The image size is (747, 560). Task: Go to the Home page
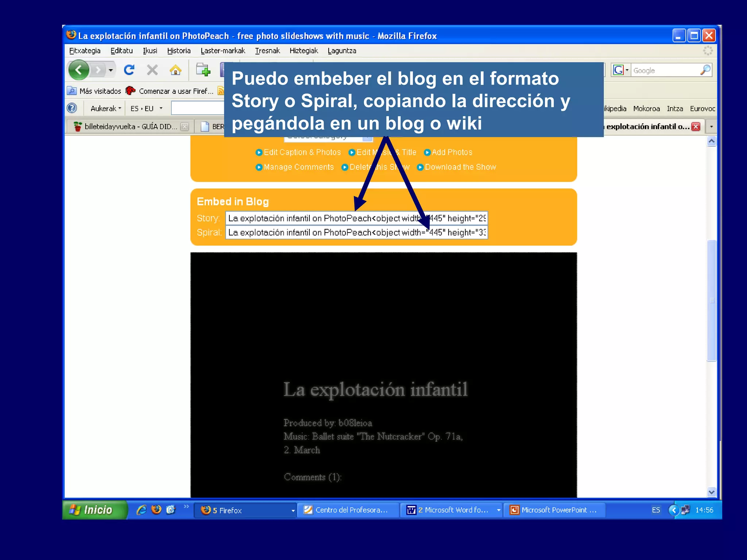pos(175,70)
